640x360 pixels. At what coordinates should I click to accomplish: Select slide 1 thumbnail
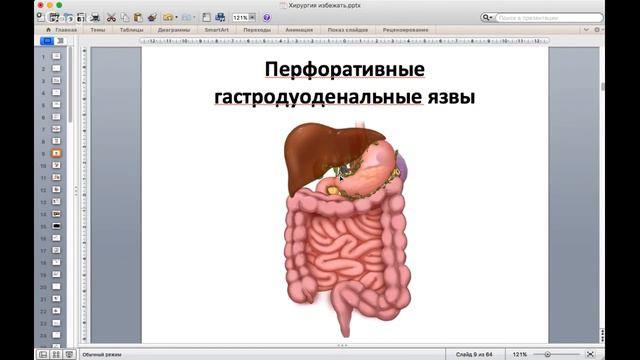(x=56, y=56)
